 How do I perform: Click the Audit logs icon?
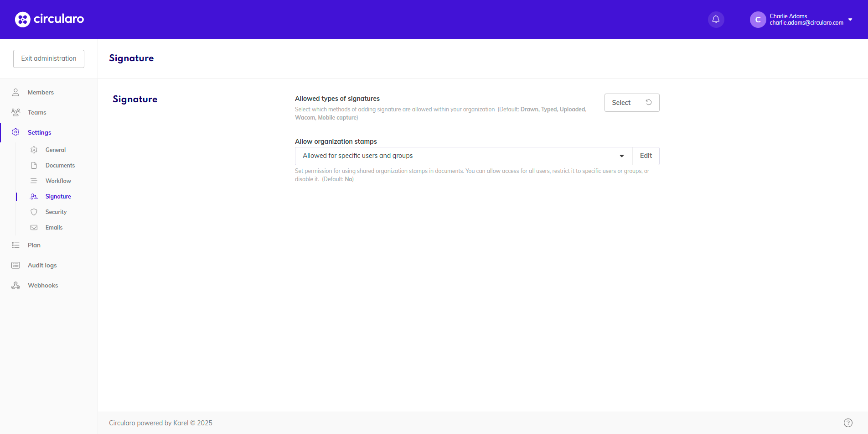pyautogui.click(x=15, y=265)
